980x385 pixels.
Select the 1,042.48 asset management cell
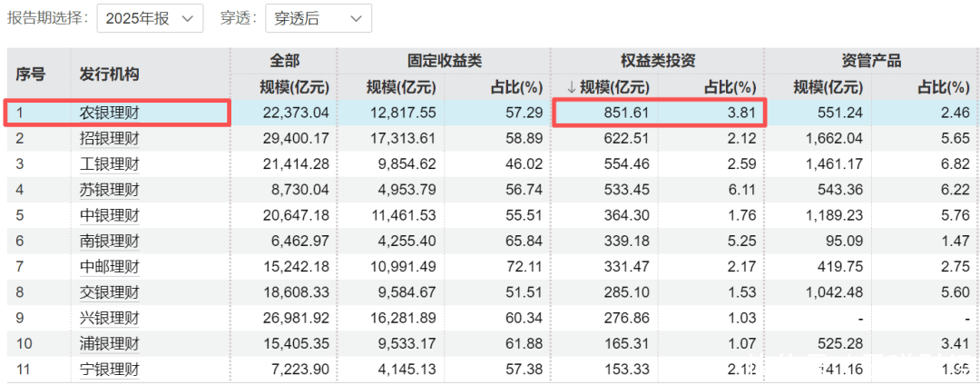click(834, 292)
